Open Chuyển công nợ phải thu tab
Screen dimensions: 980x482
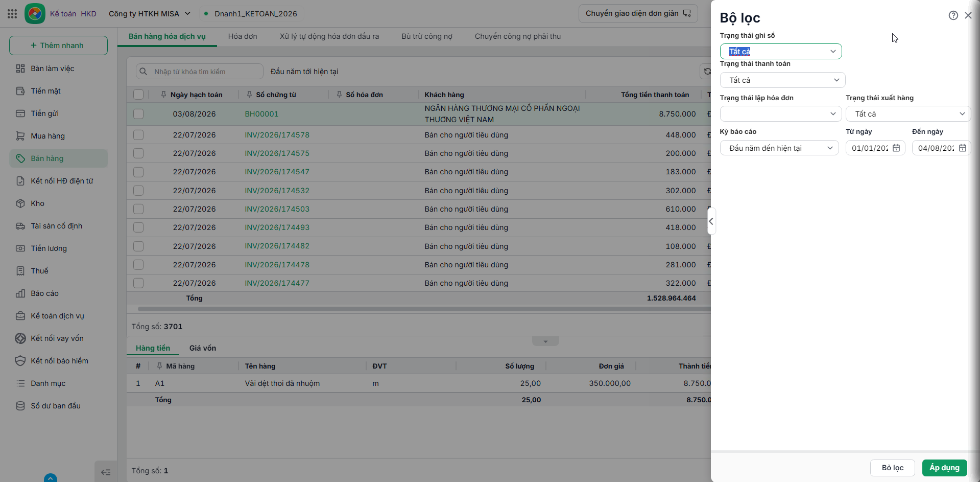tap(518, 36)
